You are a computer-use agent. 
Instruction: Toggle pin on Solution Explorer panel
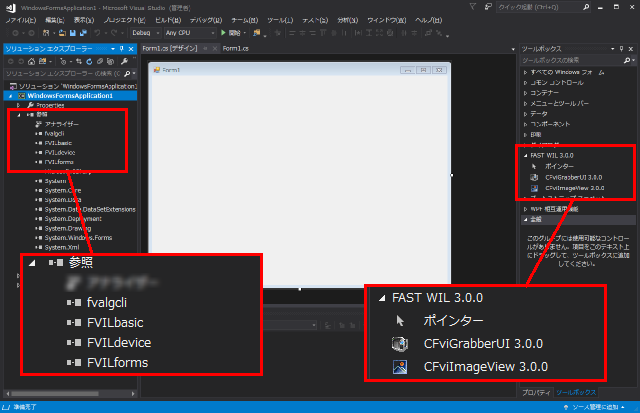[122, 49]
